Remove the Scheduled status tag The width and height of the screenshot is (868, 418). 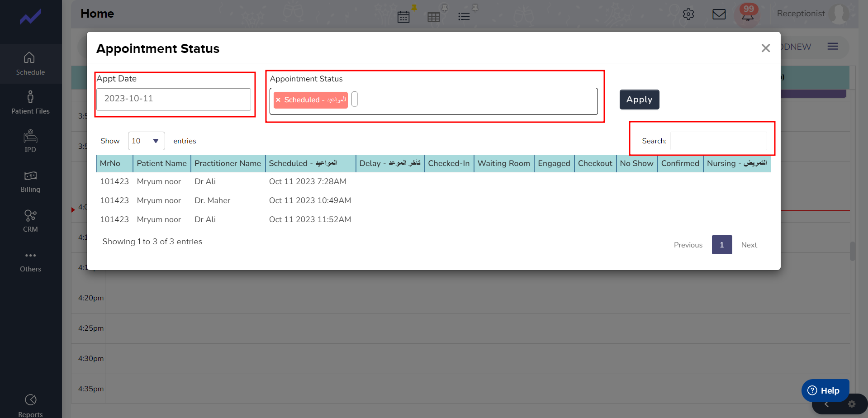278,100
